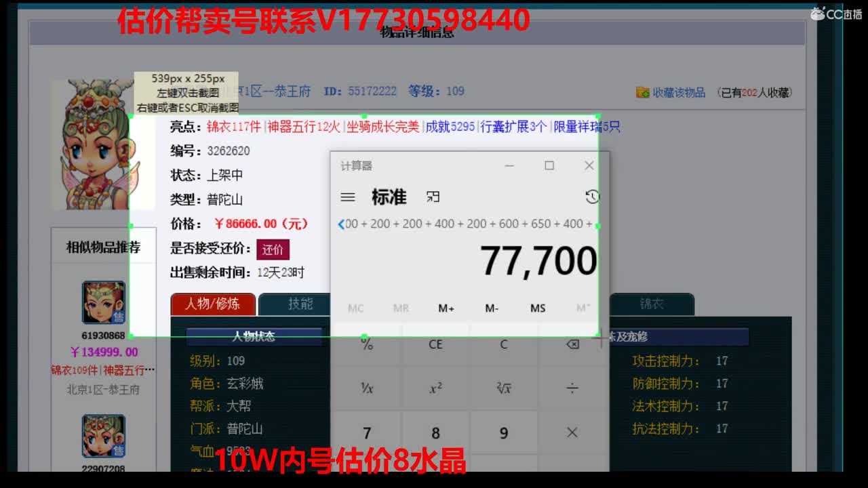
Task: Click the M+ memory add button
Action: (446, 308)
